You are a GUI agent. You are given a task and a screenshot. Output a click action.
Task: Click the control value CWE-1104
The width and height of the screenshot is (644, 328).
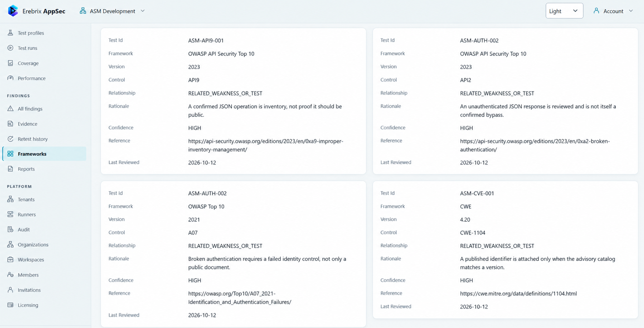(473, 233)
